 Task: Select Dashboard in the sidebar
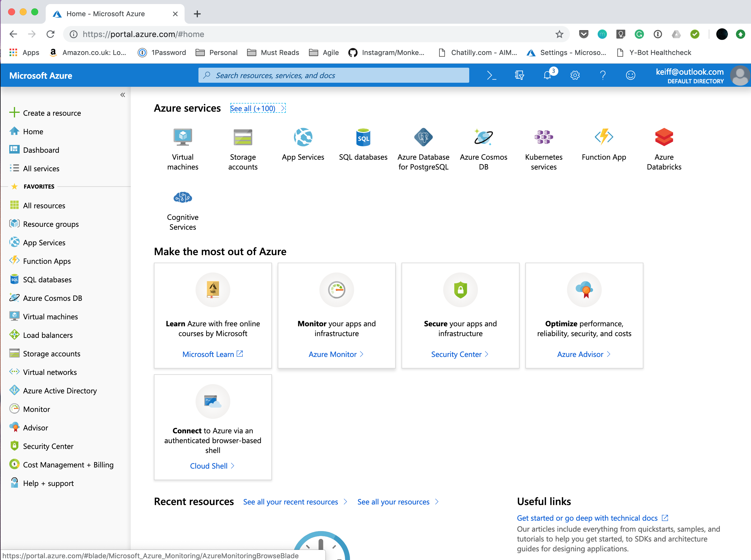point(41,150)
